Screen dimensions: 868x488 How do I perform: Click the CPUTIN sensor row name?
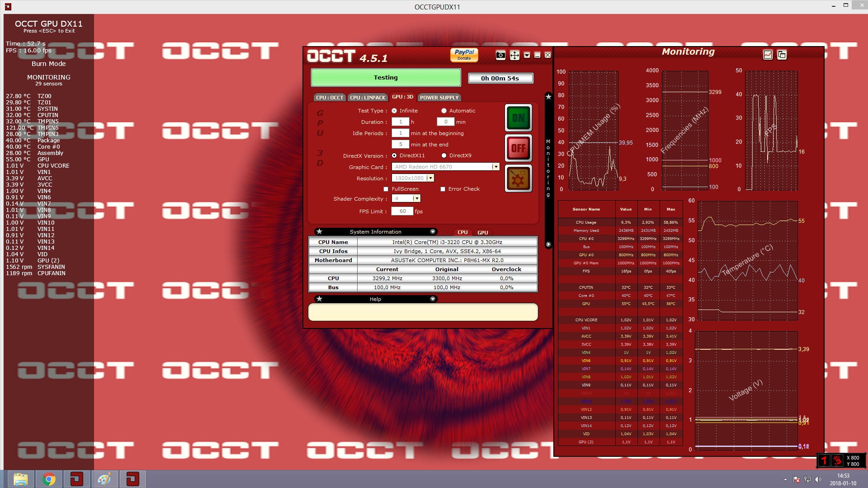pos(586,287)
